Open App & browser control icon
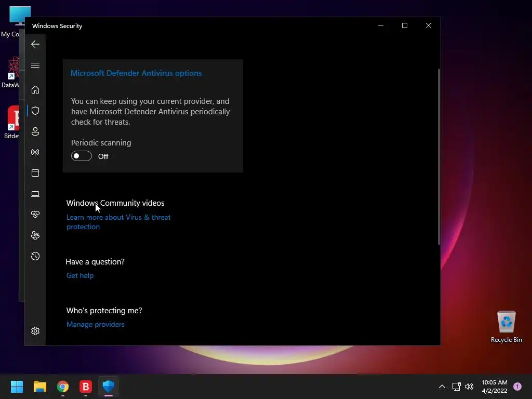Image resolution: width=532 pixels, height=399 pixels. click(x=35, y=173)
